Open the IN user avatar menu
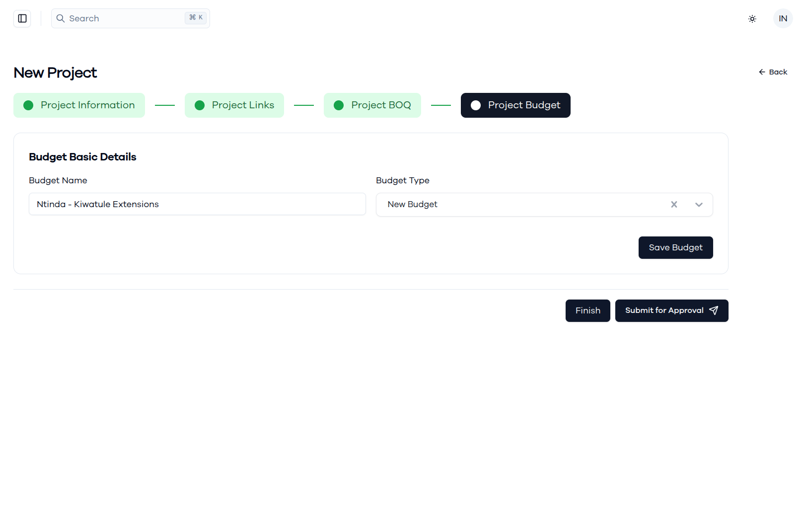The height and width of the screenshot is (532, 804). click(783, 18)
